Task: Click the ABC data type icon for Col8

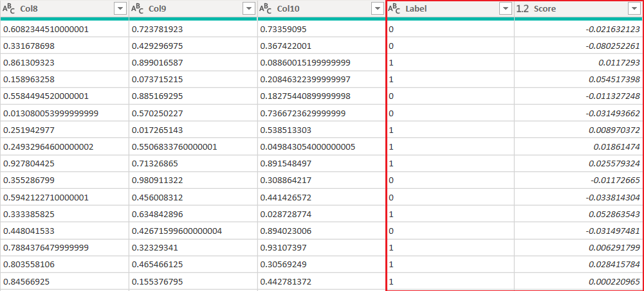Action: [10, 9]
